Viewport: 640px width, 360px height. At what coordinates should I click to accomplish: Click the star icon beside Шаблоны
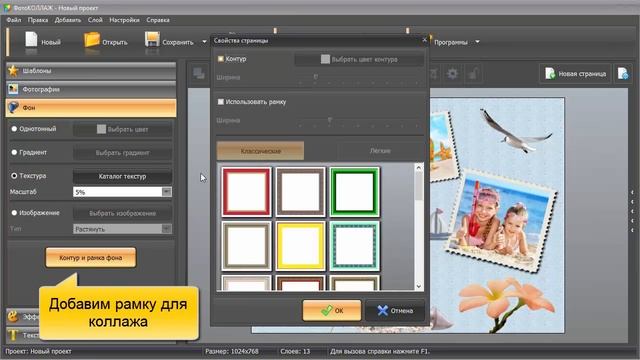pos(13,71)
